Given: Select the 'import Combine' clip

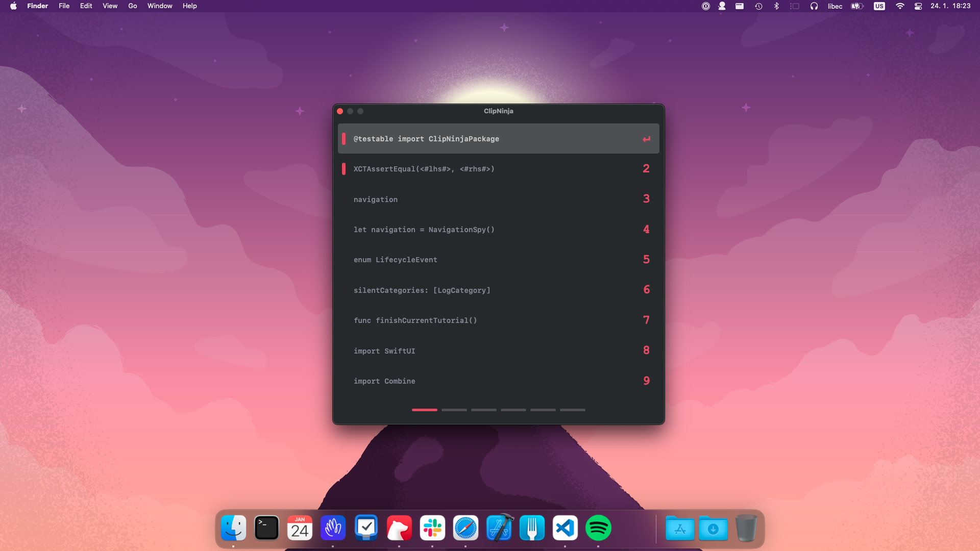Looking at the screenshot, I should coord(498,381).
